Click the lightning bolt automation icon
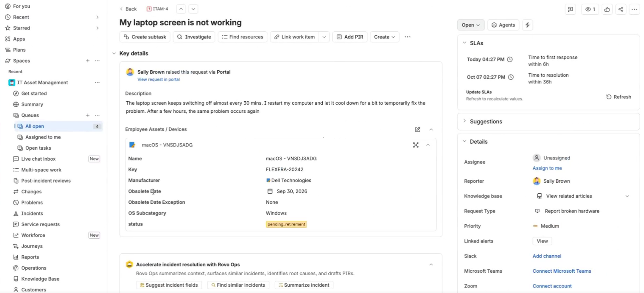 pyautogui.click(x=527, y=25)
